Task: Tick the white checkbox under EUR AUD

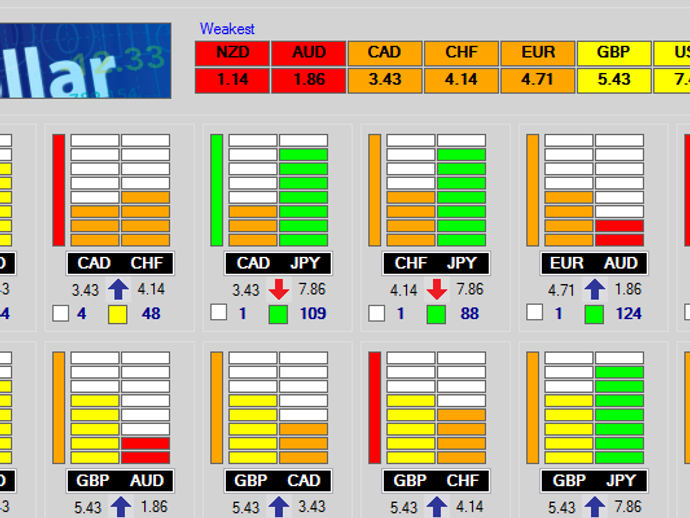Action: point(535,312)
